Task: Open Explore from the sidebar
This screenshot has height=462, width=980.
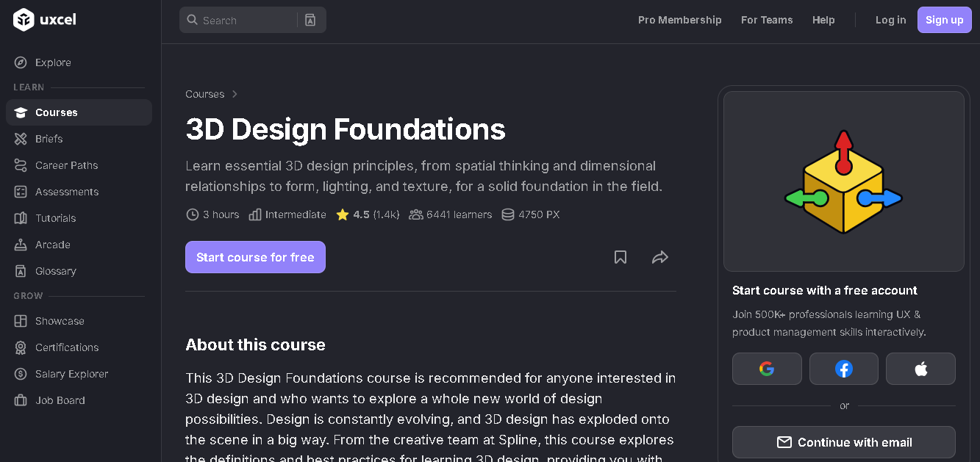Action: [x=51, y=62]
